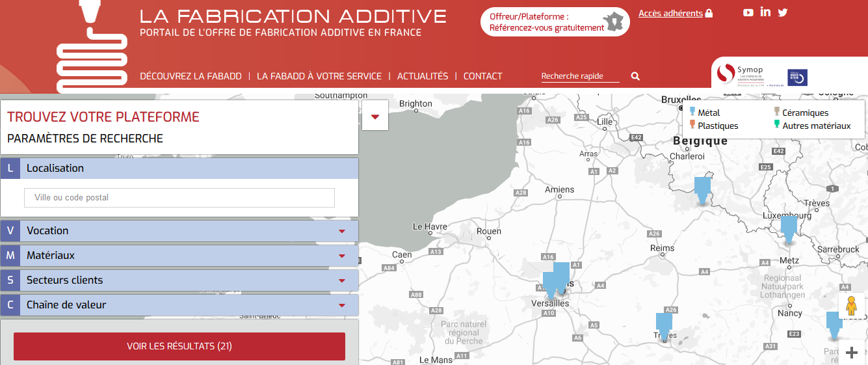Expand the Secteurs clients filter section
868x365 pixels.
(179, 280)
